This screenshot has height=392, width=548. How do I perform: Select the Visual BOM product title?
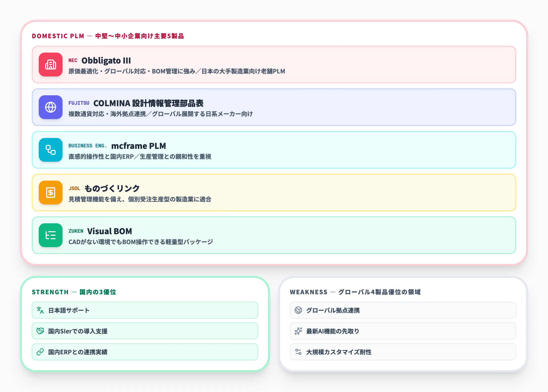(x=110, y=231)
